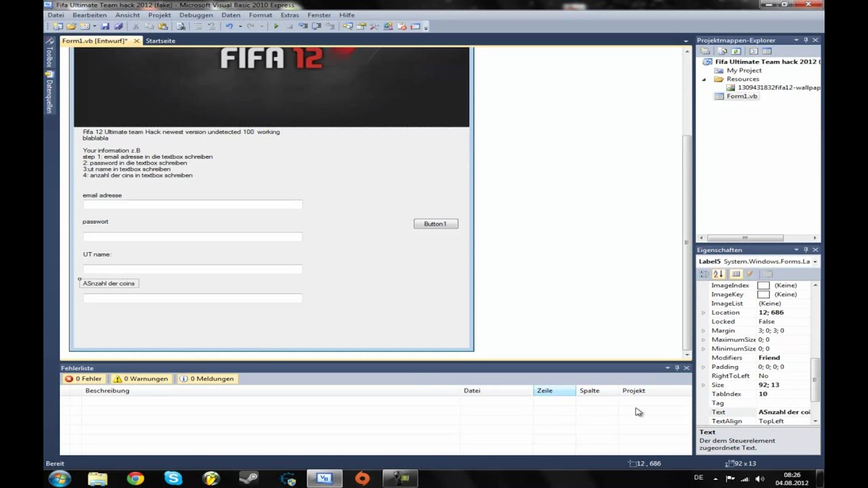Show Events lightning icon in Eigenschaften
Viewport: 868px width, 488px height.
click(750, 274)
